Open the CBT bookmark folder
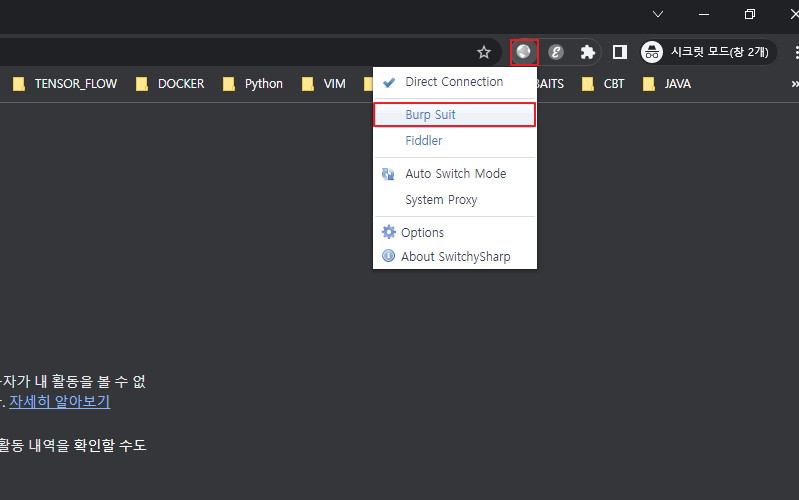Viewport: 799px width, 500px height. coord(603,84)
